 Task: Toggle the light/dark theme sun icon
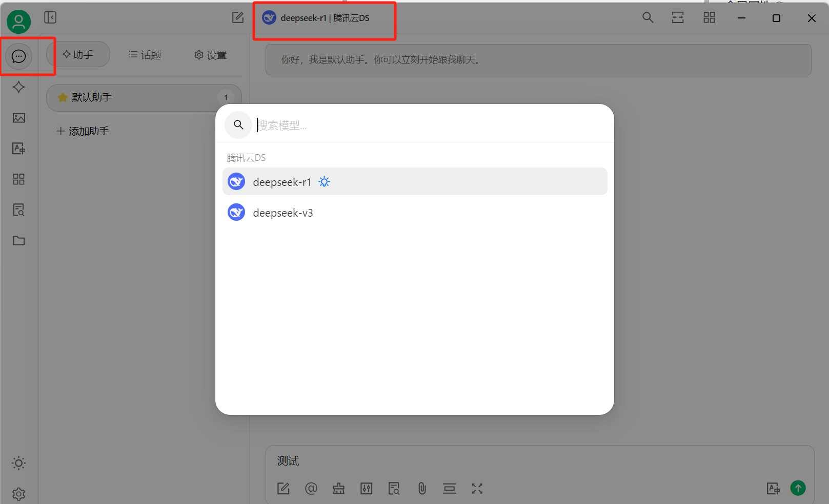coord(19,464)
